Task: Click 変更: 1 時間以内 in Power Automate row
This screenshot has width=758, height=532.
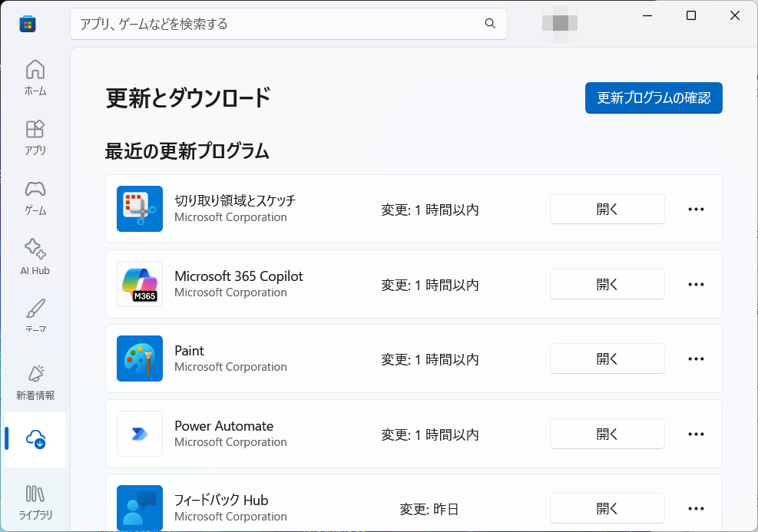Action: 430,435
